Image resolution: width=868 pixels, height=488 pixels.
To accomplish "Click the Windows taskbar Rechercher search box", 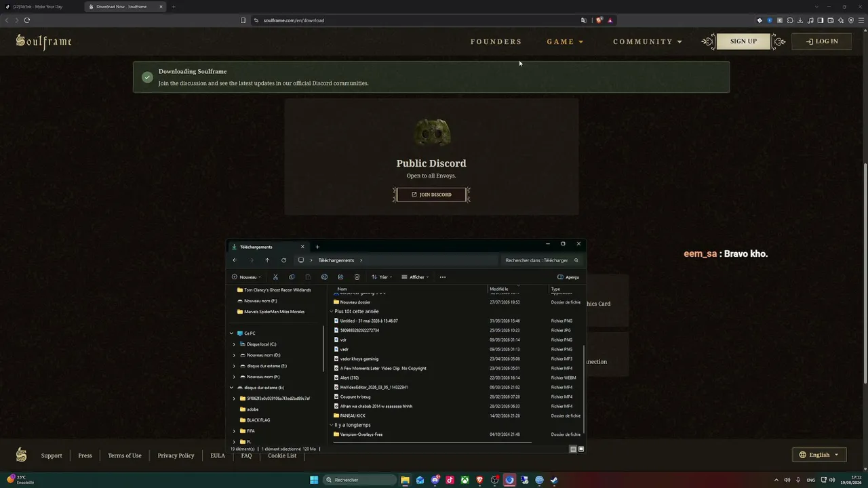I will 359,480.
